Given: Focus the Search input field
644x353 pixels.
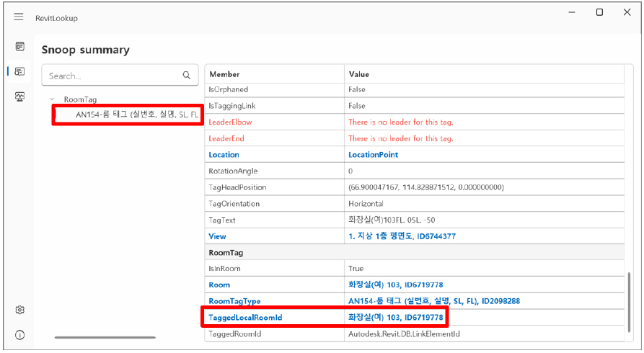Looking at the screenshot, I should pos(120,75).
